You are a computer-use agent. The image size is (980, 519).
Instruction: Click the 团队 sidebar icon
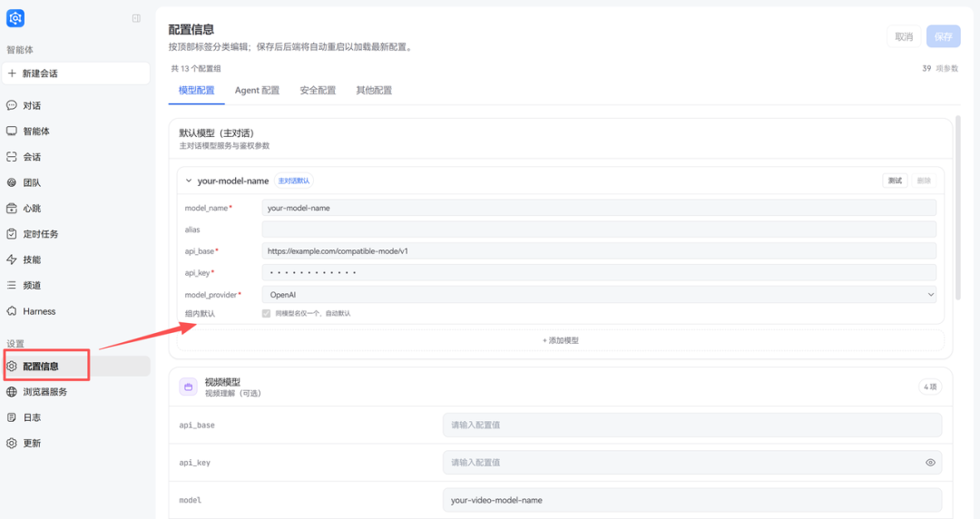(x=12, y=182)
